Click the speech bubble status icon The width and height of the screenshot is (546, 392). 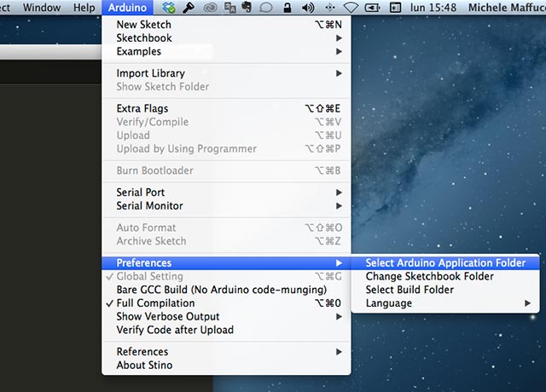point(265,8)
